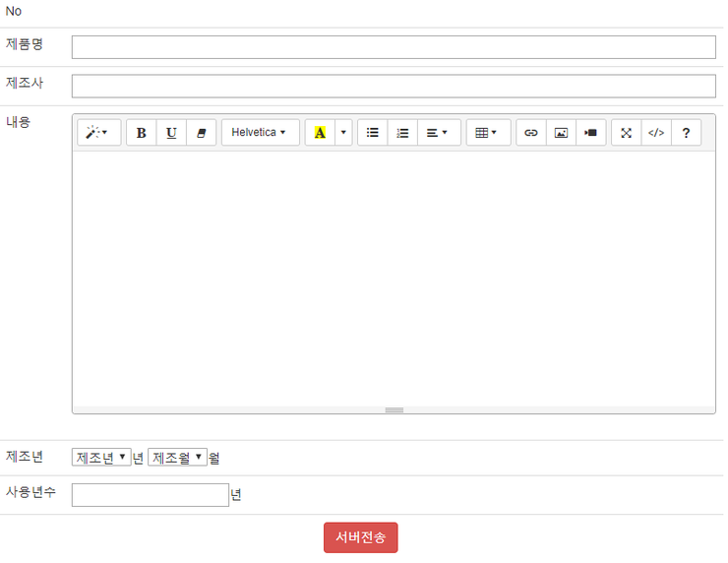Click the insert picture icon
728x563 pixels.
tap(562, 133)
